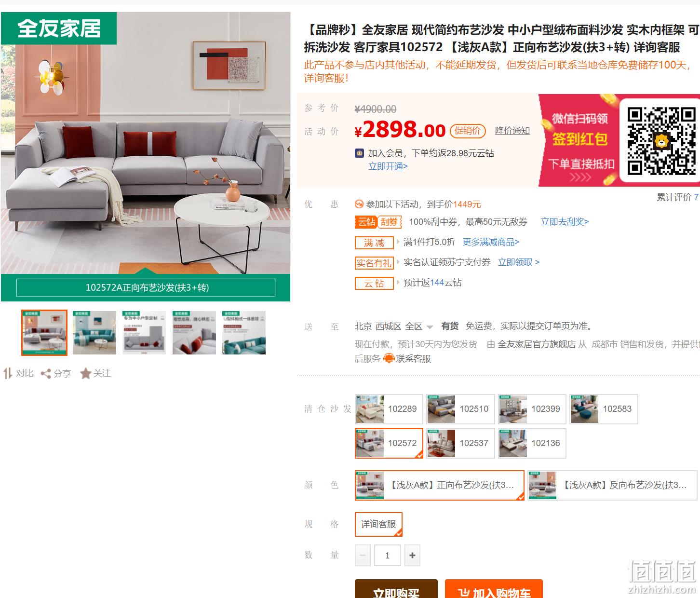Viewport: 700px width, 598px height.
Task: Click the 立即购买 button
Action: pyautogui.click(x=396, y=589)
